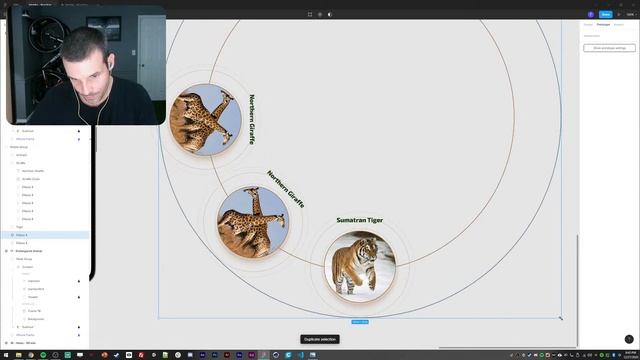Select the Sumatran Tiger text label on canvas
The height and width of the screenshot is (360, 640).
[360, 220]
